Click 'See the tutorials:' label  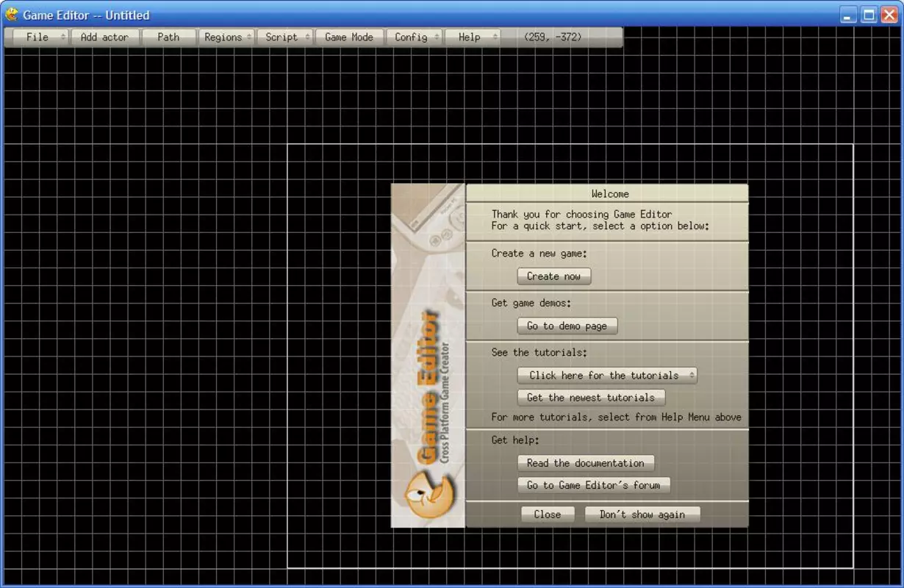click(539, 352)
